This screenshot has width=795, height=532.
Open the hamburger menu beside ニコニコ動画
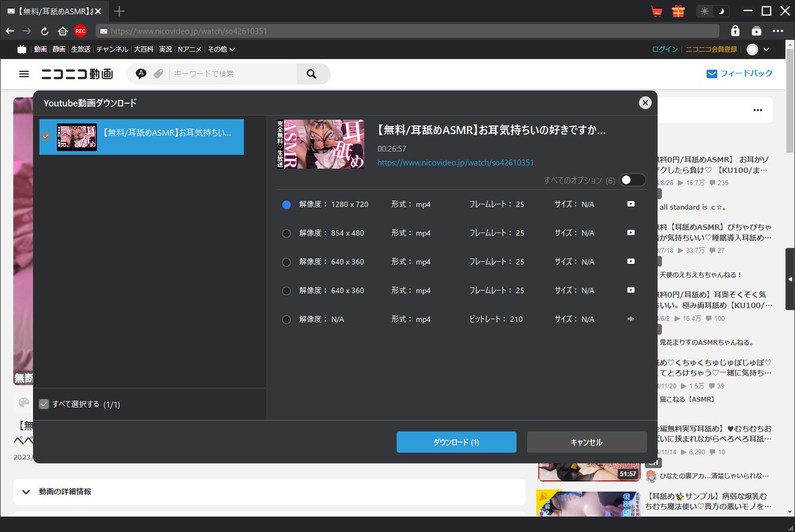24,74
